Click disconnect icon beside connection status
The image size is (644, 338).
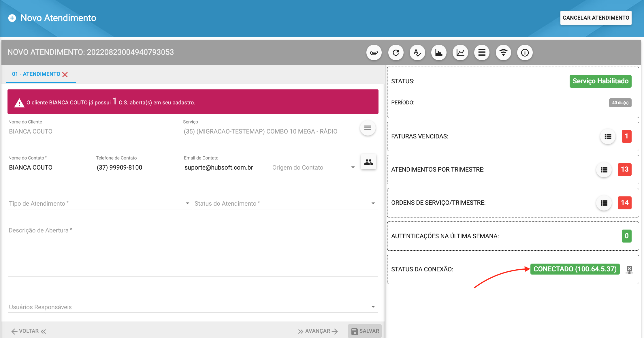(x=629, y=270)
